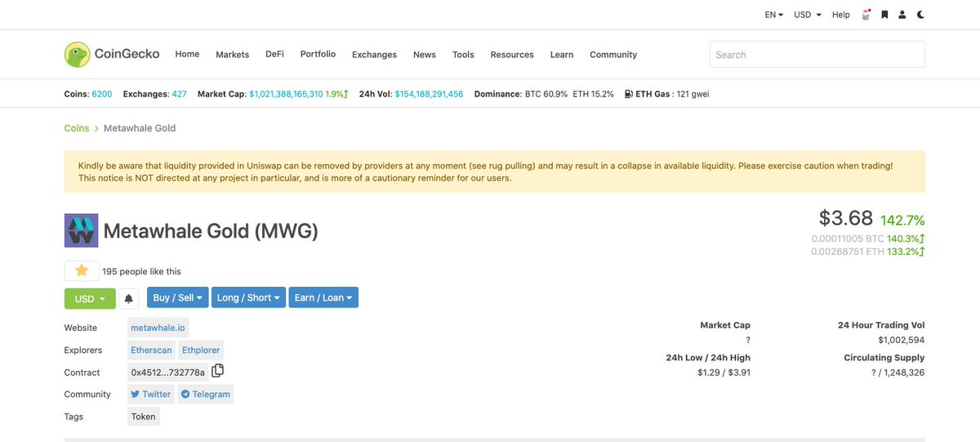
Task: Click the star favorite button
Action: point(82,270)
